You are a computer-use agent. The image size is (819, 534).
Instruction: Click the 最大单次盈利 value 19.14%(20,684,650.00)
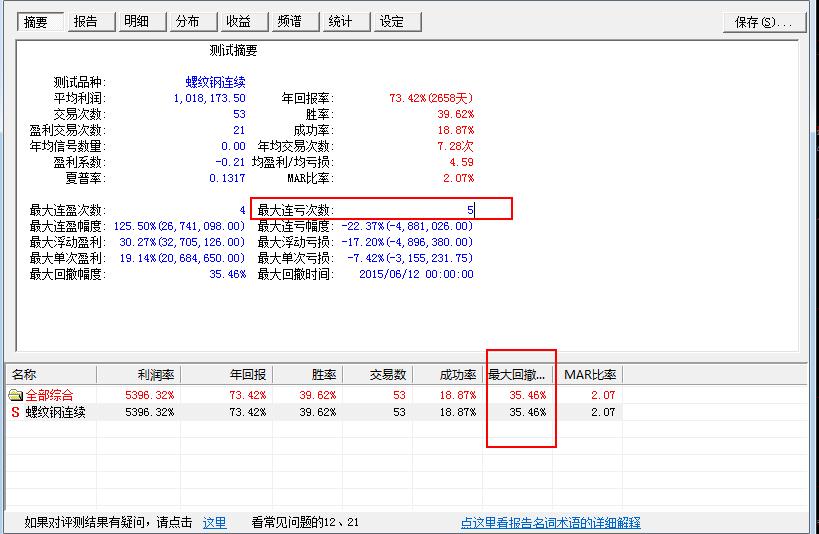(x=182, y=258)
